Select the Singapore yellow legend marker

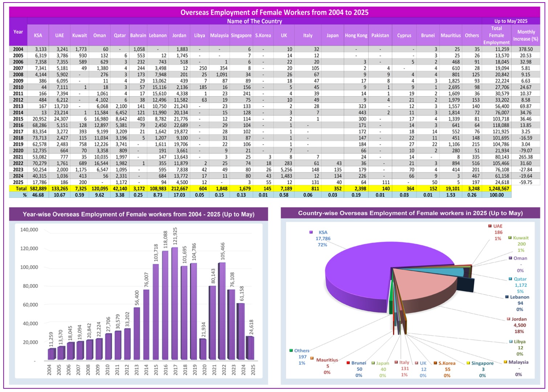coord(468,363)
